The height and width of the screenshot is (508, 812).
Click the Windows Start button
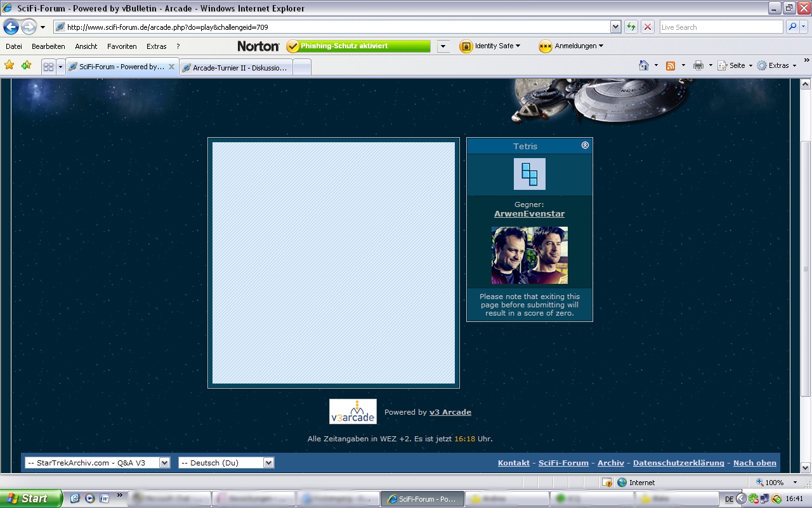30,498
